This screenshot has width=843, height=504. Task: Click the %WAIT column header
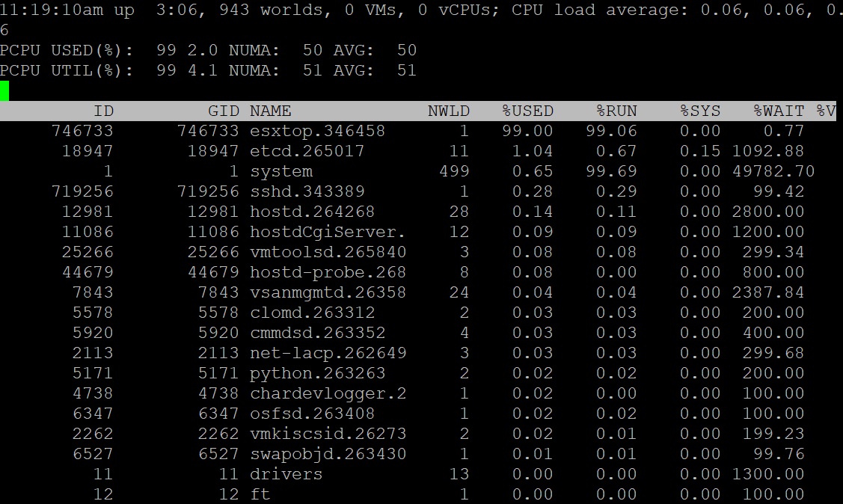[x=779, y=111]
